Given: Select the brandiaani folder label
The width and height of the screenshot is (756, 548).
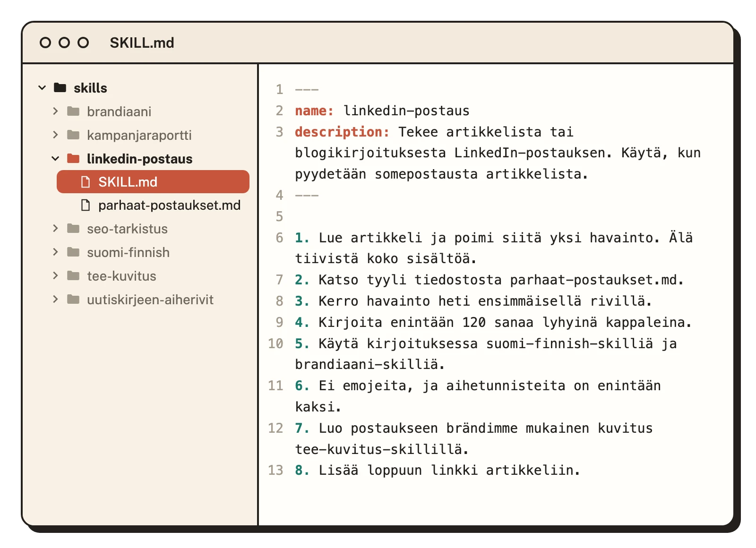Looking at the screenshot, I should (x=119, y=112).
